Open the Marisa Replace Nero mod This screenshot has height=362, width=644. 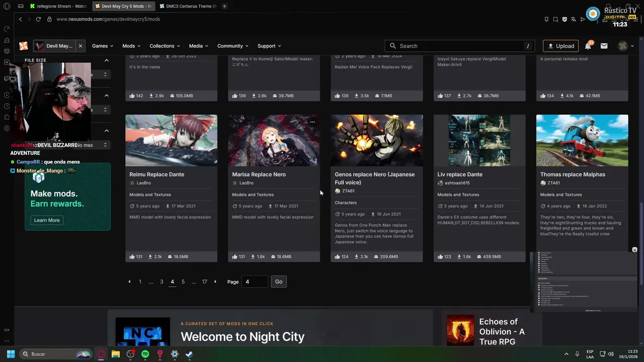[x=259, y=174]
